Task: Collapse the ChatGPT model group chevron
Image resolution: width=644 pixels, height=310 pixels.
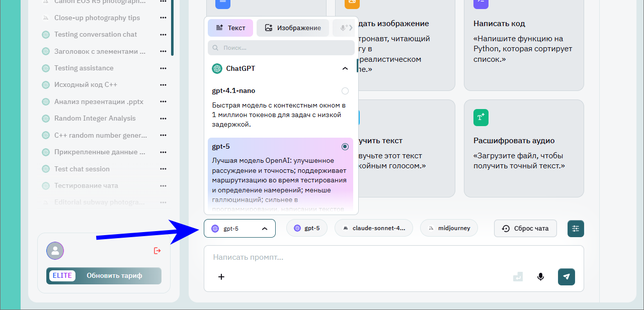Action: click(x=345, y=68)
